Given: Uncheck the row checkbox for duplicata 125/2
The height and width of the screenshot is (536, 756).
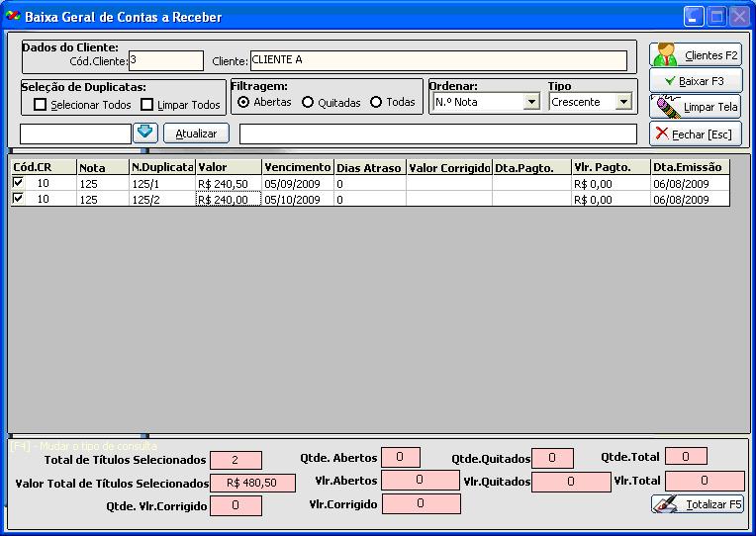Looking at the screenshot, I should click(18, 198).
